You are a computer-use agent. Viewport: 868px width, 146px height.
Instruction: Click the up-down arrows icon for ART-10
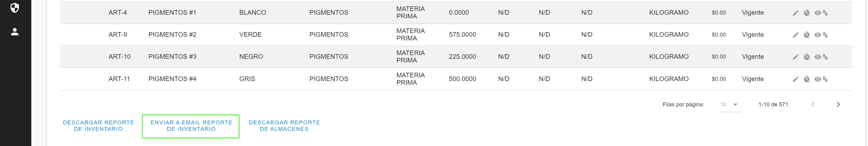click(x=825, y=57)
